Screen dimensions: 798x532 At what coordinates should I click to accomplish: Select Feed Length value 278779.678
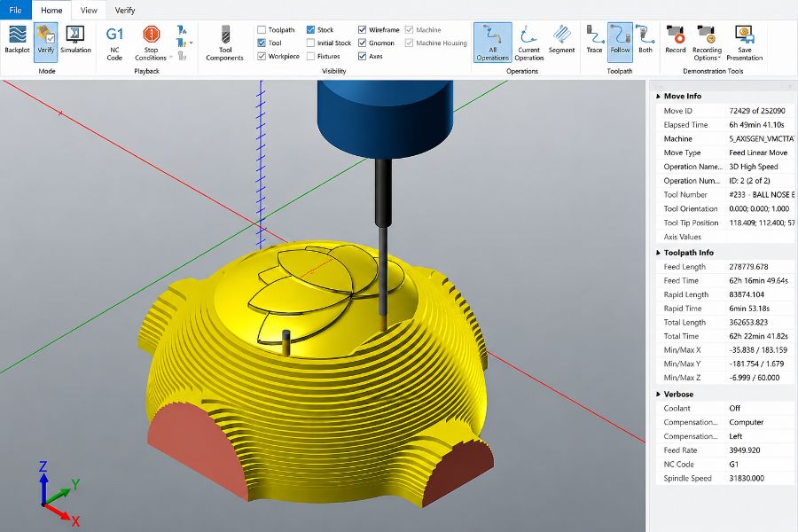click(x=748, y=267)
